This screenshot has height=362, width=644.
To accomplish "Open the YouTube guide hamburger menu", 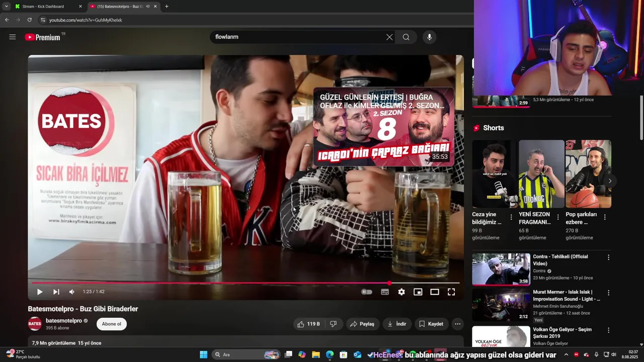I will (13, 37).
